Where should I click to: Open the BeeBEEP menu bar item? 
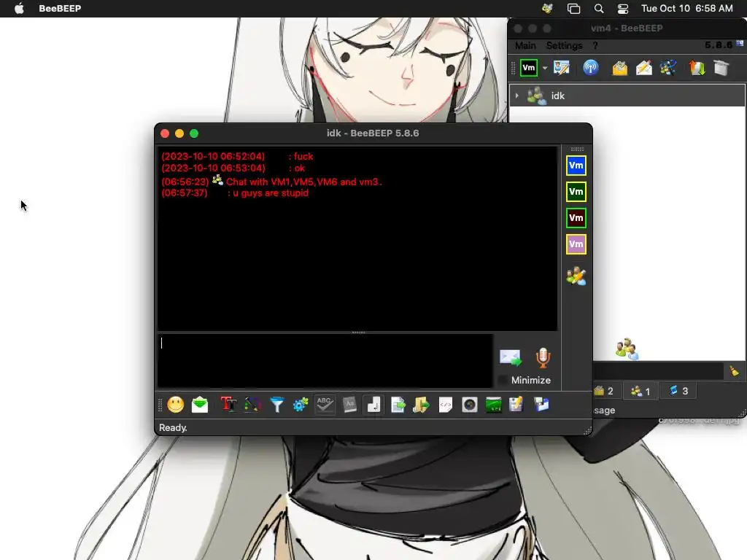point(60,8)
